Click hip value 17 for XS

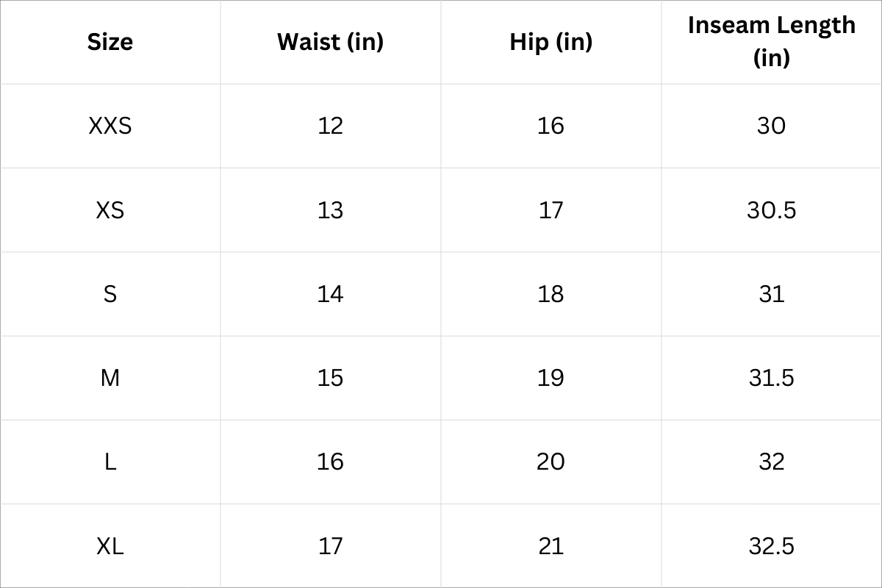pyautogui.click(x=551, y=210)
